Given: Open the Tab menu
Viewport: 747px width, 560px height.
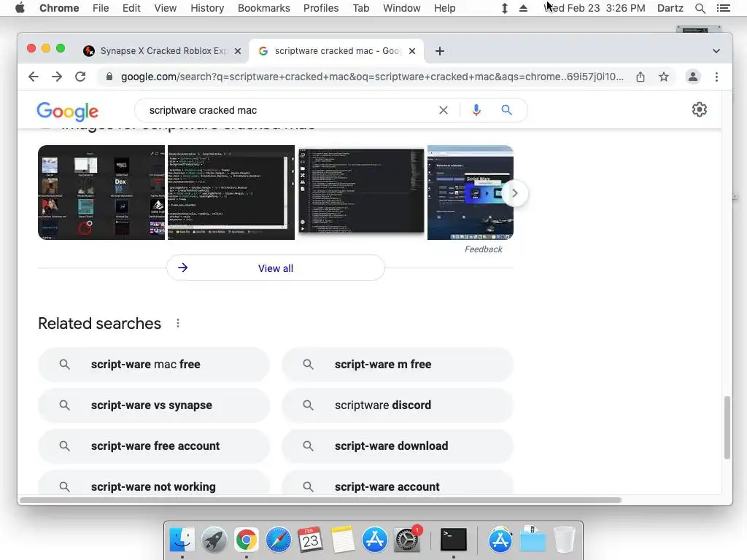Looking at the screenshot, I should [360, 8].
